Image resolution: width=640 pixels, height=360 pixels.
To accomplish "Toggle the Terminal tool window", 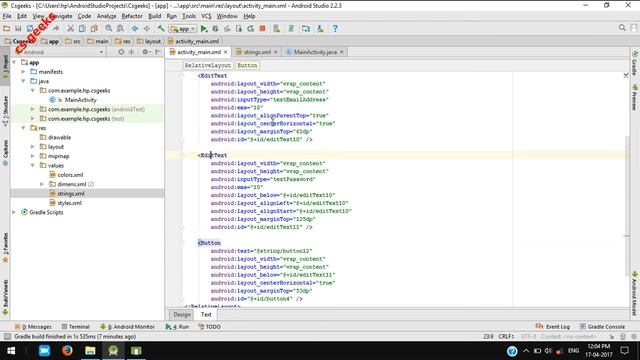I will click(76, 327).
